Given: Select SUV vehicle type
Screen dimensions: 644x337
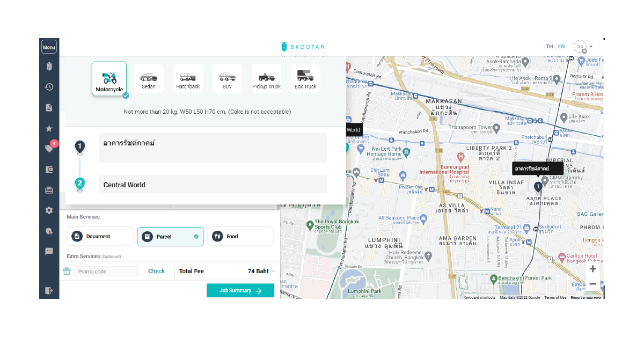Looking at the screenshot, I should click(227, 79).
